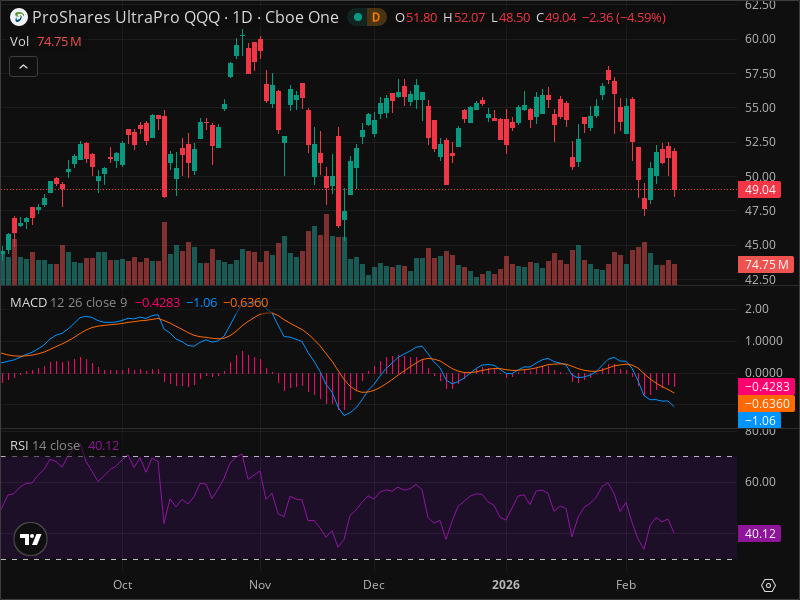Viewport: 800px width, 600px height.
Task: Click the Dec label on time axis
Action: [x=374, y=585]
